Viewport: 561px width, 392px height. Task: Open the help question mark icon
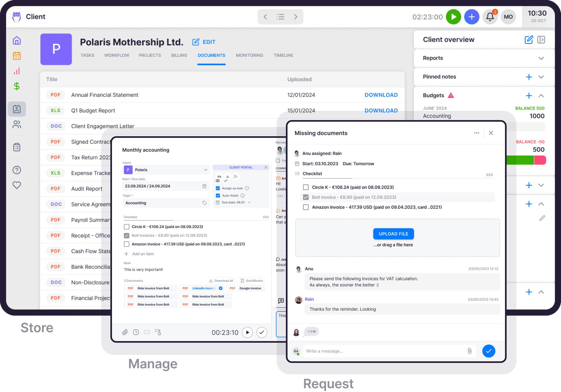17,170
